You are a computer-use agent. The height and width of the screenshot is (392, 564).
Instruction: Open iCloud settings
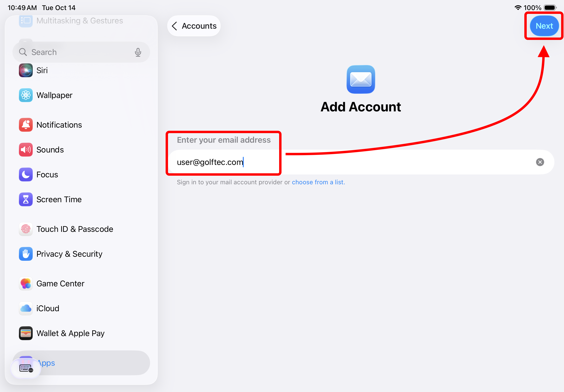pos(48,309)
